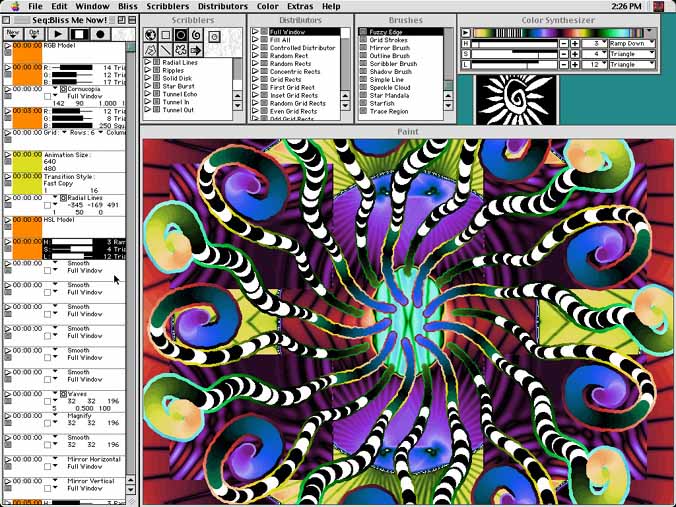
Task: Toggle checkbox in Cornucopia row
Action: [x=47, y=97]
